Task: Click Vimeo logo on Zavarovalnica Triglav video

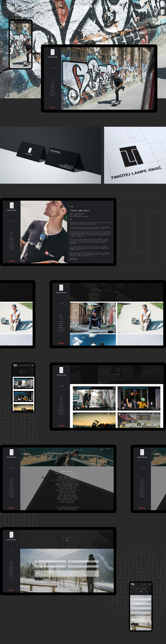Action: 157,409
